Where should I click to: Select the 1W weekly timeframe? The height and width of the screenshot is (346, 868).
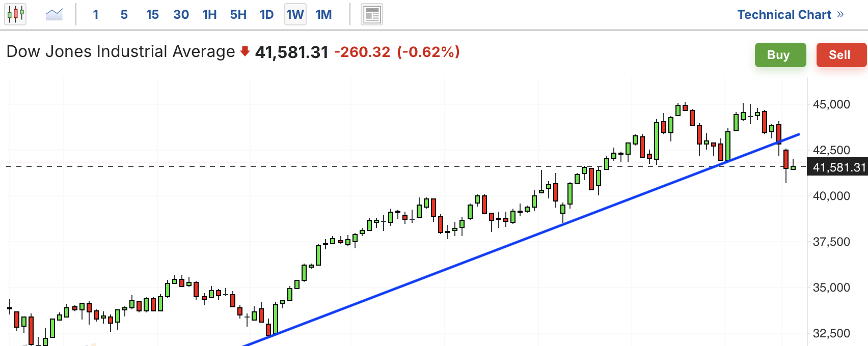point(295,15)
